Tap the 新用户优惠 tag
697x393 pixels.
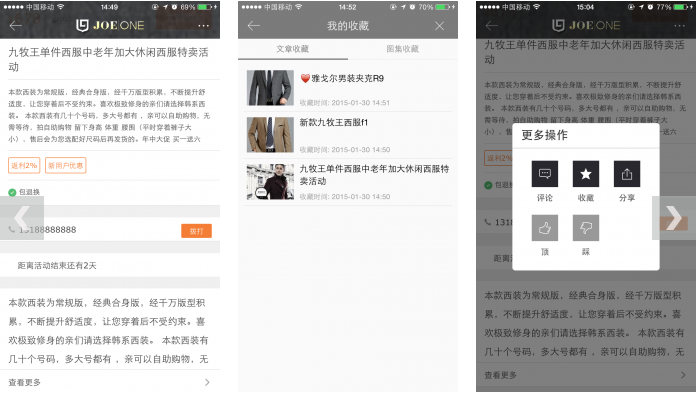click(x=65, y=165)
